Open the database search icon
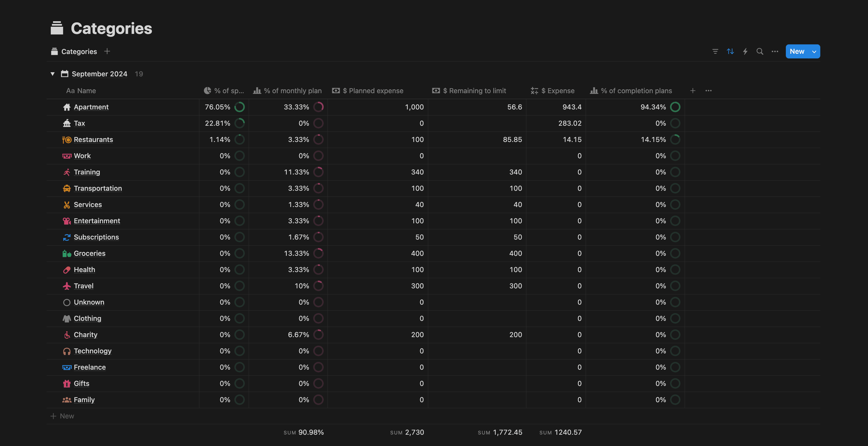The height and width of the screenshot is (446, 868). tap(760, 51)
